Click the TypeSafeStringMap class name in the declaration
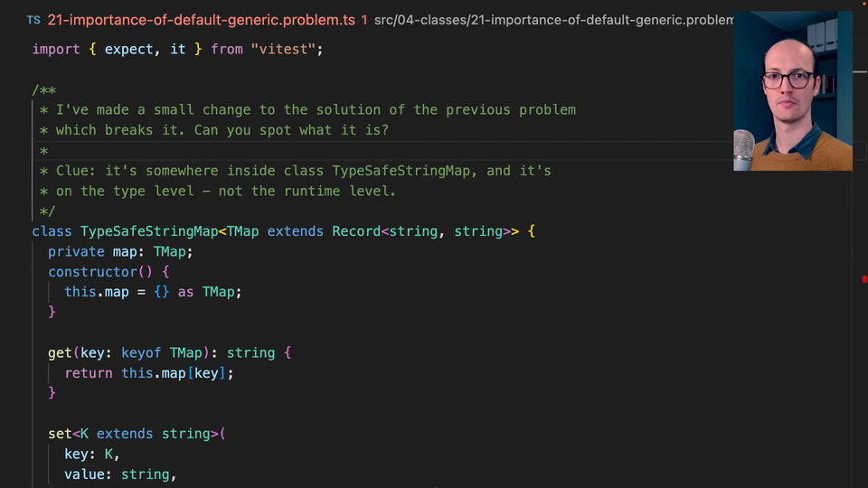Viewport: 868px width, 488px height. 149,231
